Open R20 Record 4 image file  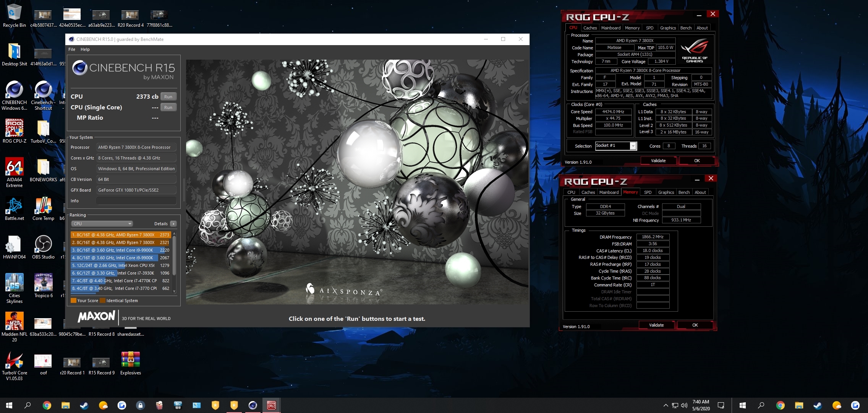pyautogui.click(x=130, y=18)
